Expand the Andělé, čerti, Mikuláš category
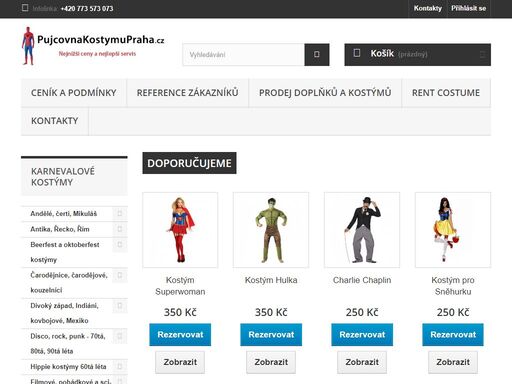Screen dimensions: 512x384 (x=120, y=213)
